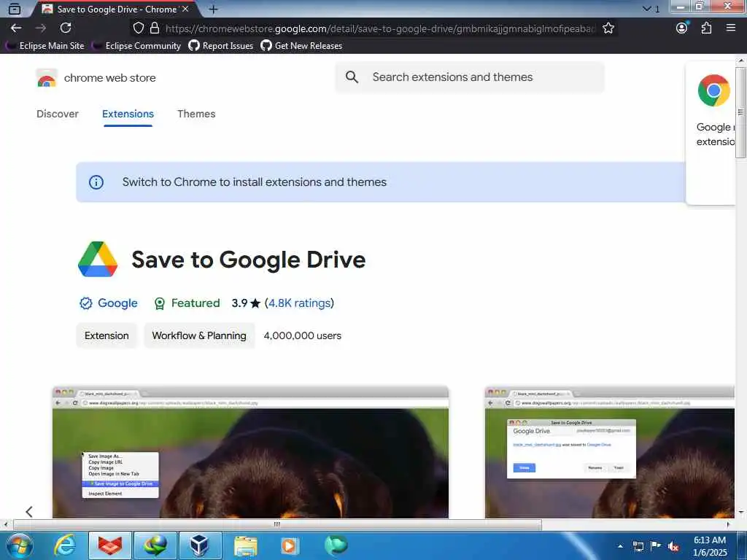Close the Save to Google Drive tab
This screenshot has width=747, height=560.
[x=185, y=9]
